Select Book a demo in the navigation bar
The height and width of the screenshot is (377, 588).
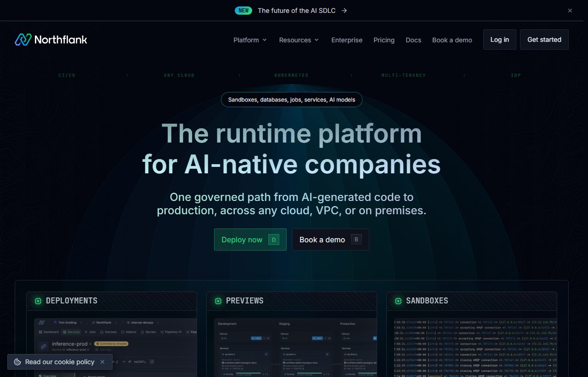coord(452,40)
